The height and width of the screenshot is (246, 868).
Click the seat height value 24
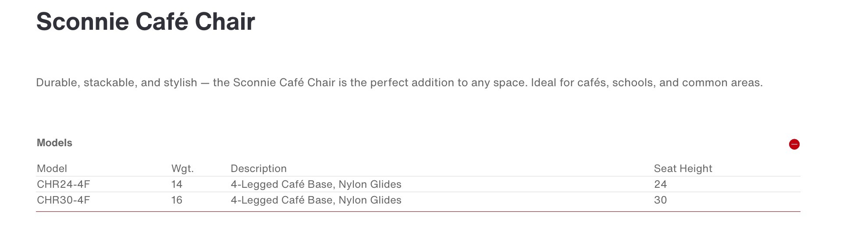point(660,184)
